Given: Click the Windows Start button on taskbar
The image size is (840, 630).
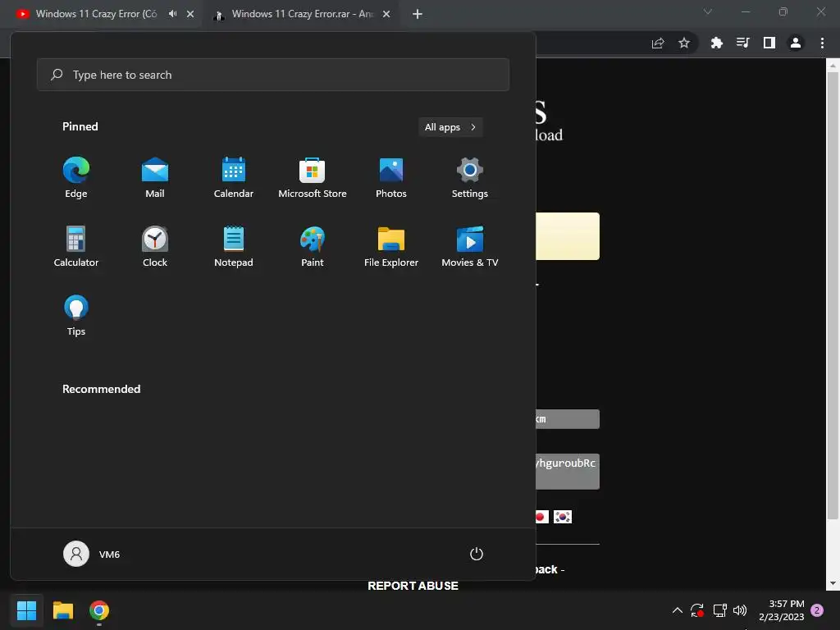Looking at the screenshot, I should click(x=26, y=610).
